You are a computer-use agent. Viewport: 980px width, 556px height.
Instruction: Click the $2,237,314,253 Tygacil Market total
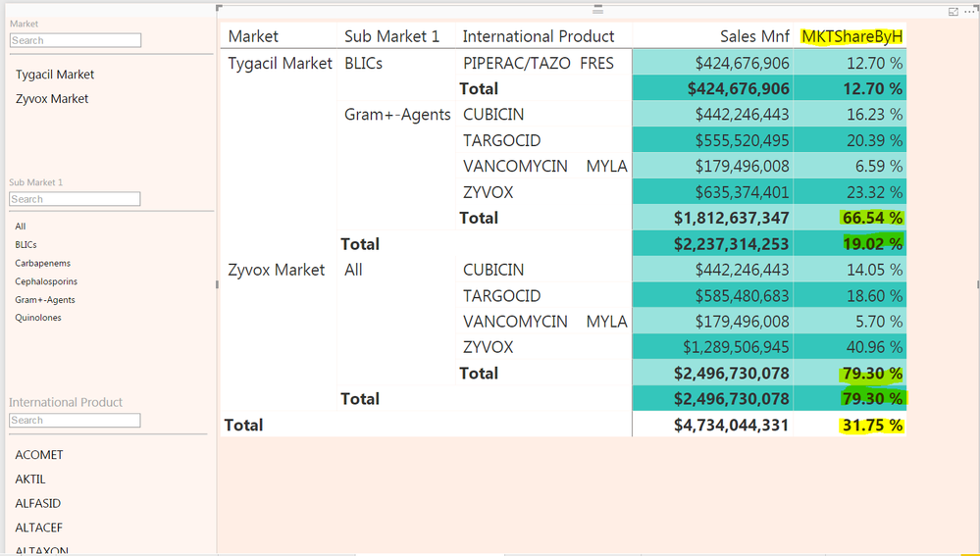(731, 244)
